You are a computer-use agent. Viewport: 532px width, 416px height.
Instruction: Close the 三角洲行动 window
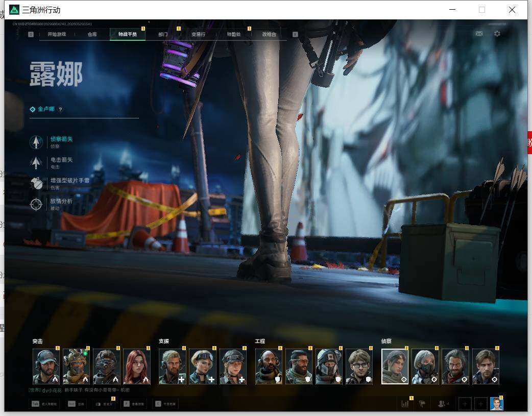tap(512, 10)
